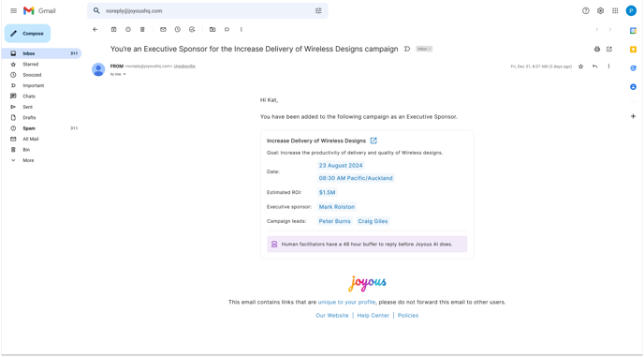Image resolution: width=644 pixels, height=357 pixels.
Task: Open campaign link icon beside Increase Delivery title
Action: (x=373, y=141)
